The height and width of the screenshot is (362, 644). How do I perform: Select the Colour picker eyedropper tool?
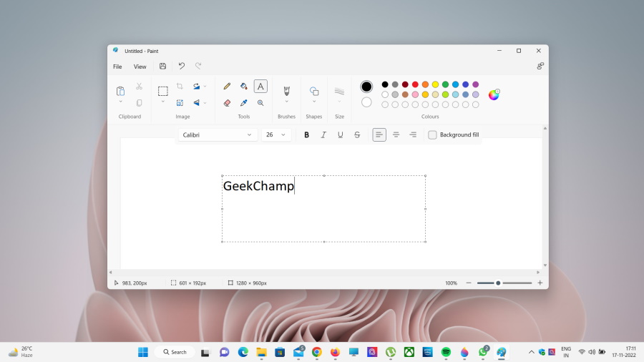coord(243,102)
